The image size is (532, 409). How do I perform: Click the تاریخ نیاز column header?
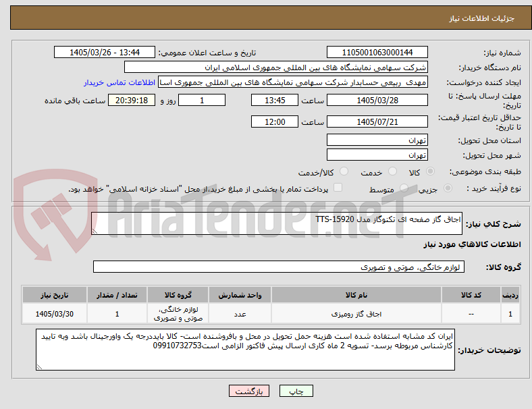coord(55,295)
